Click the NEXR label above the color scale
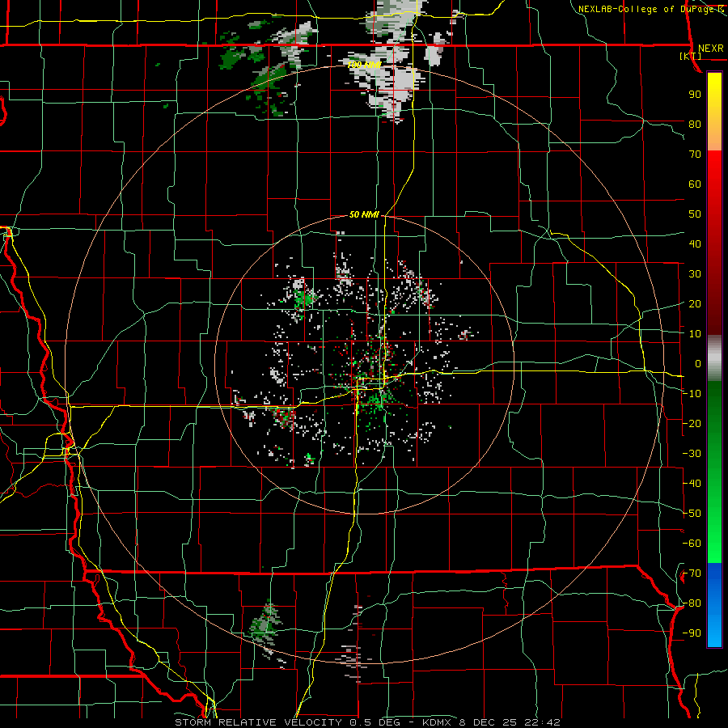 710,49
